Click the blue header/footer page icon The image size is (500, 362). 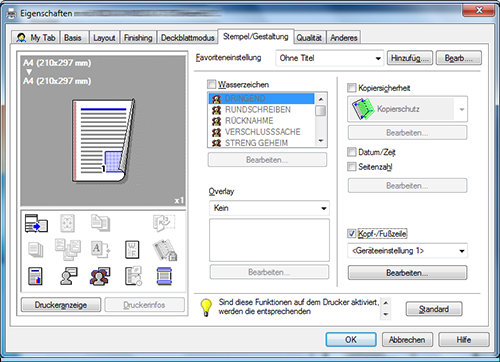pos(164,276)
